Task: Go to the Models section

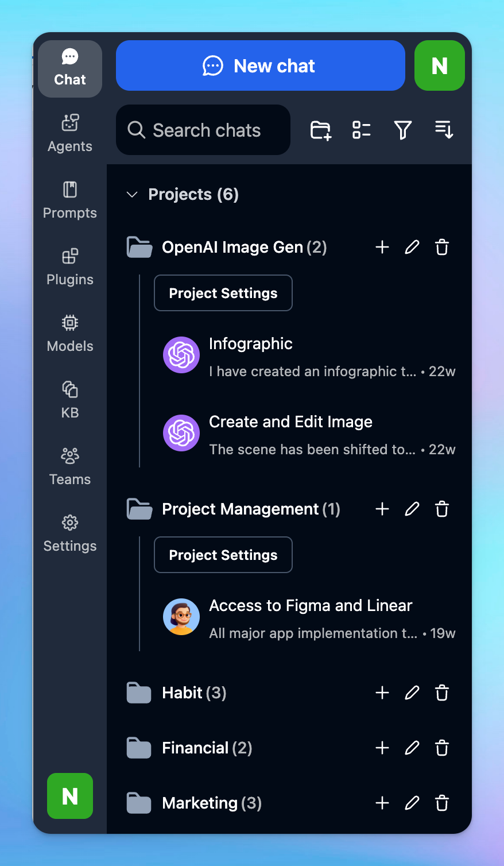Action: coord(70,334)
